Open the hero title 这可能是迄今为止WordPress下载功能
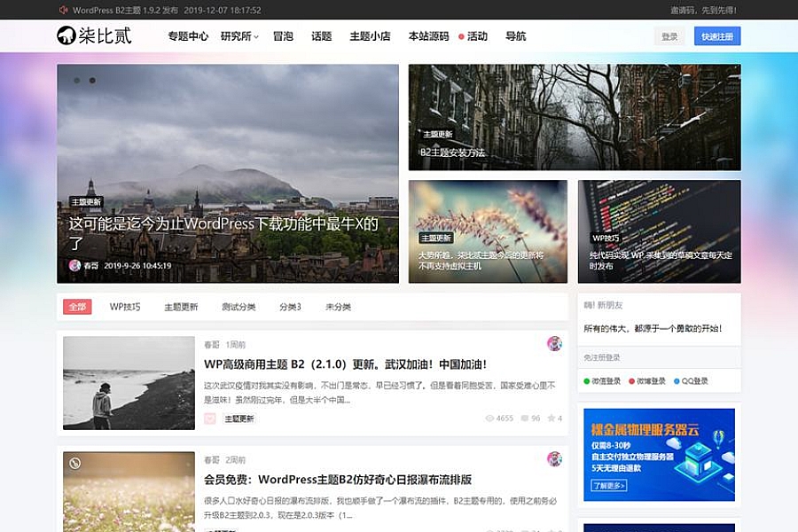 pos(224,232)
